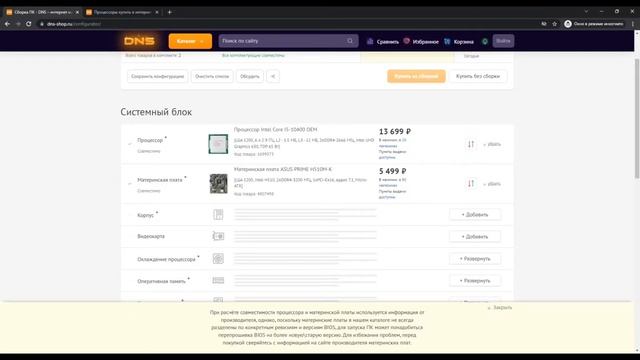Click the RAM module icon
Image resolution: width=640 pixels, height=360 pixels.
coord(218,280)
